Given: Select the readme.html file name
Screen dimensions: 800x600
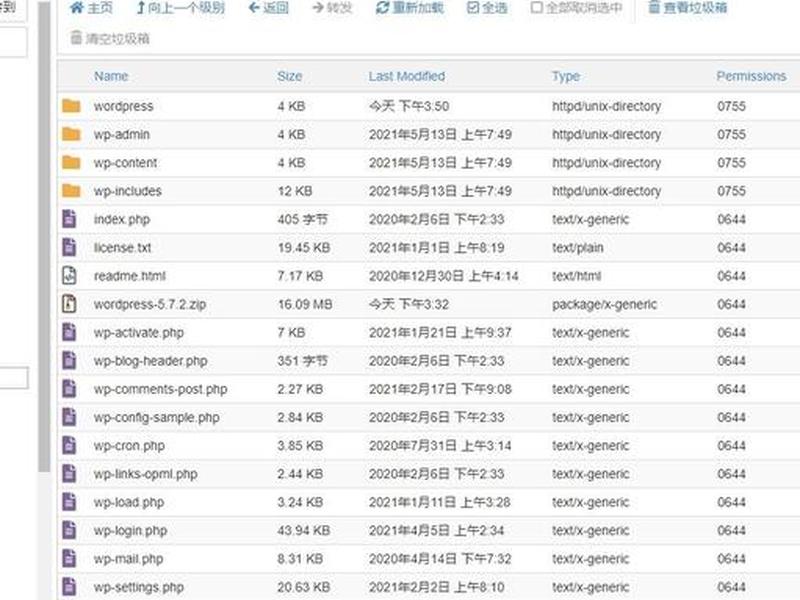Looking at the screenshot, I should pos(130,276).
